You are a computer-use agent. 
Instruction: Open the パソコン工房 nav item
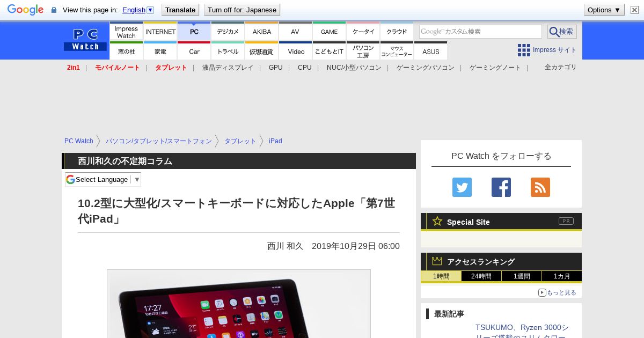(363, 51)
